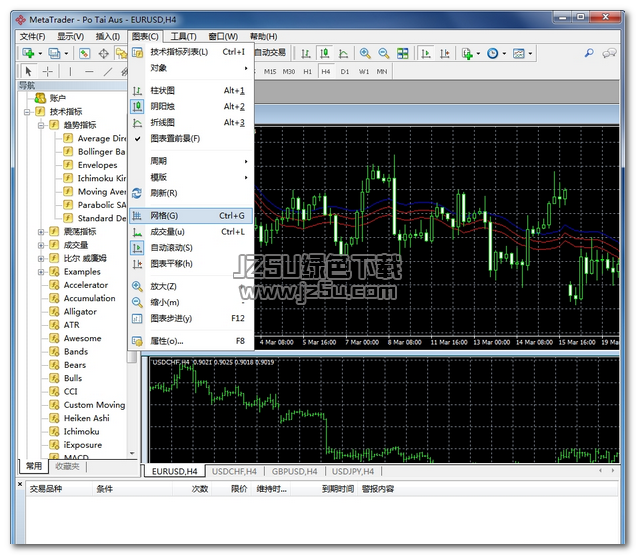Select the cursor arrow tool
Screen dimensions: 636x555
pos(28,71)
